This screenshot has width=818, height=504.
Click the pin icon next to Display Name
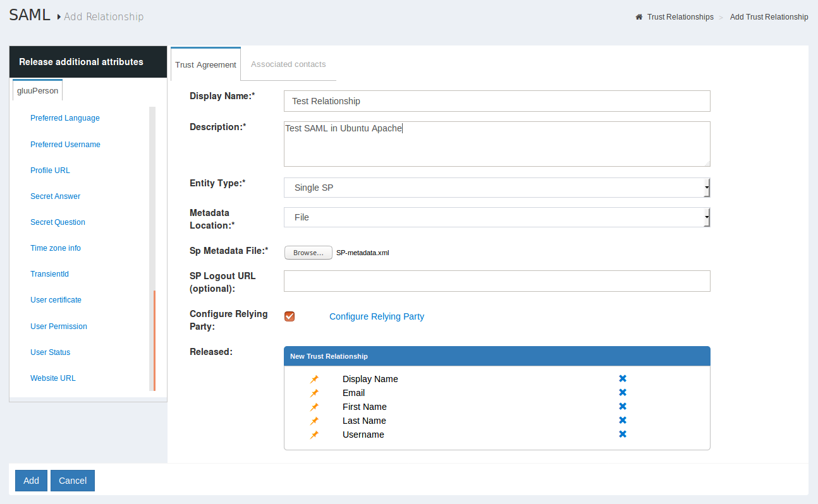[x=314, y=379]
